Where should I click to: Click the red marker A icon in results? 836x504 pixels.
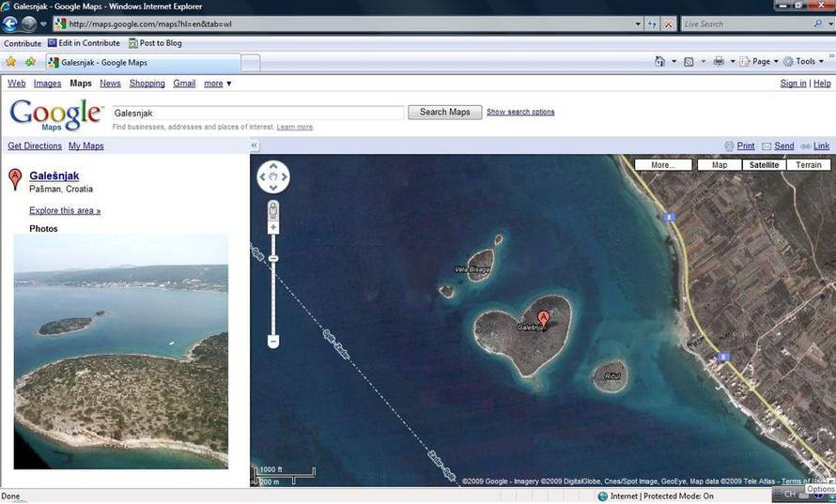click(x=15, y=179)
